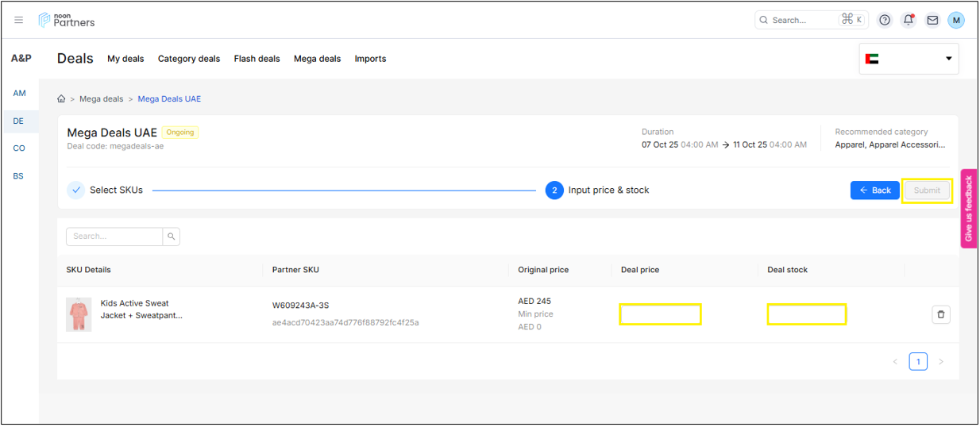Click the home breadcrumb icon
The image size is (980, 427).
click(61, 99)
